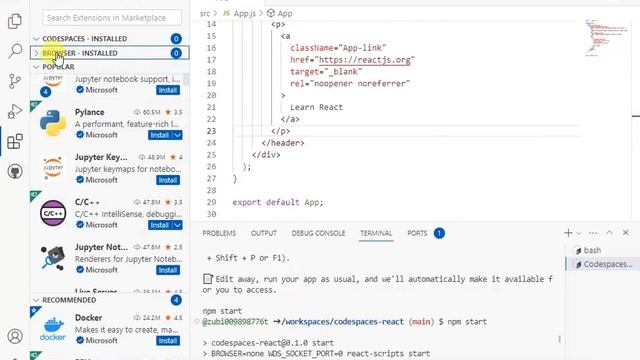Install the Docker extension
This screenshot has height=360, width=640.
(168, 340)
